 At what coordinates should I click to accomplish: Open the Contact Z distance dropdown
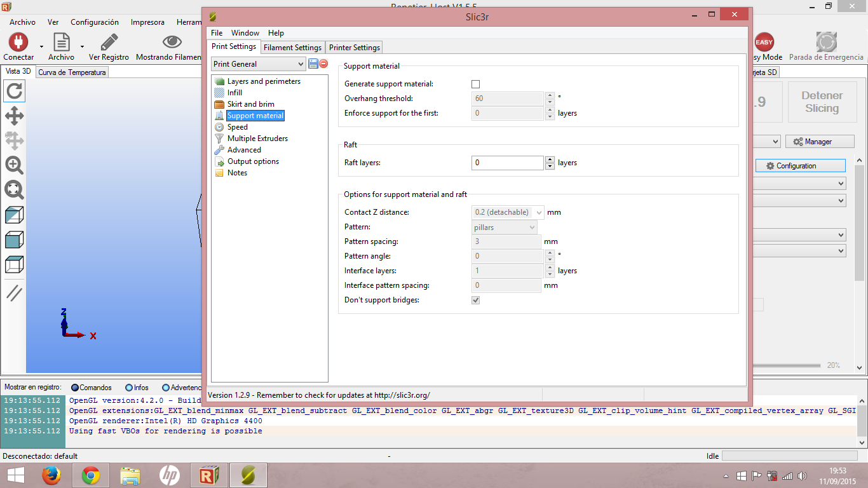coord(508,212)
